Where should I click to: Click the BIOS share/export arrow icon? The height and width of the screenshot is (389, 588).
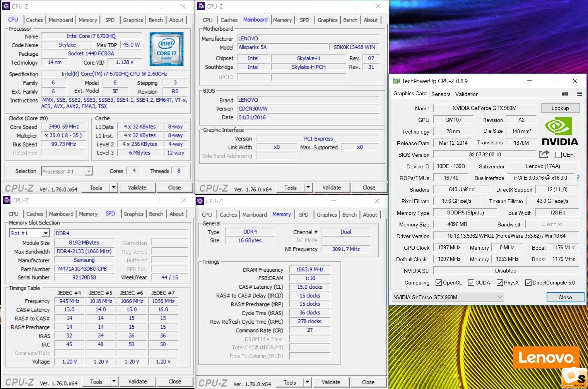(x=544, y=154)
